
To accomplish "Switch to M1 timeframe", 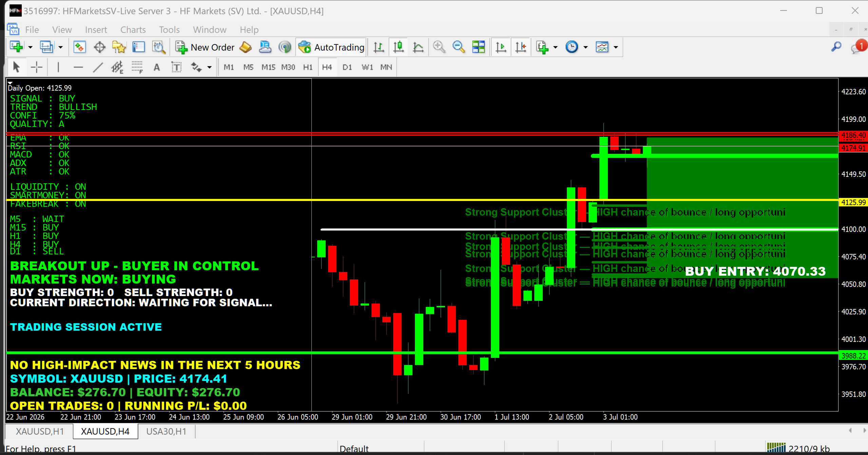I will pyautogui.click(x=229, y=67).
